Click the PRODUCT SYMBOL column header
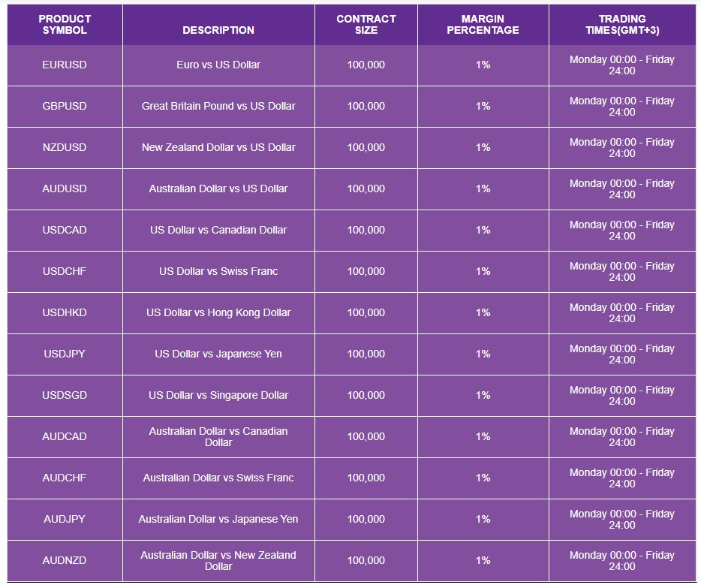This screenshot has width=701, height=588. [x=65, y=25]
